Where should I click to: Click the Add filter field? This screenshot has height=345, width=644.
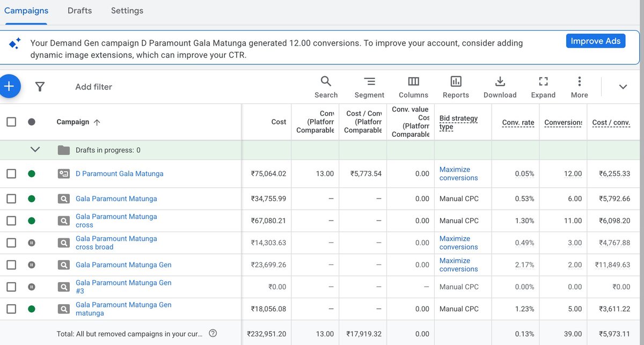(94, 87)
